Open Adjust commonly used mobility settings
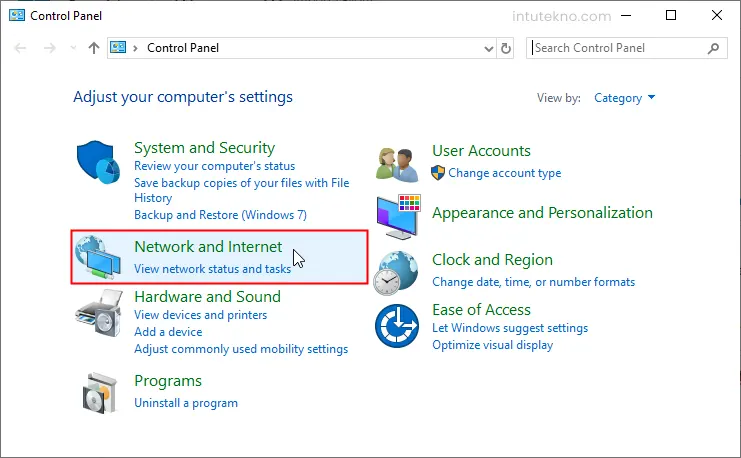Image resolution: width=741 pixels, height=458 pixels. (241, 349)
